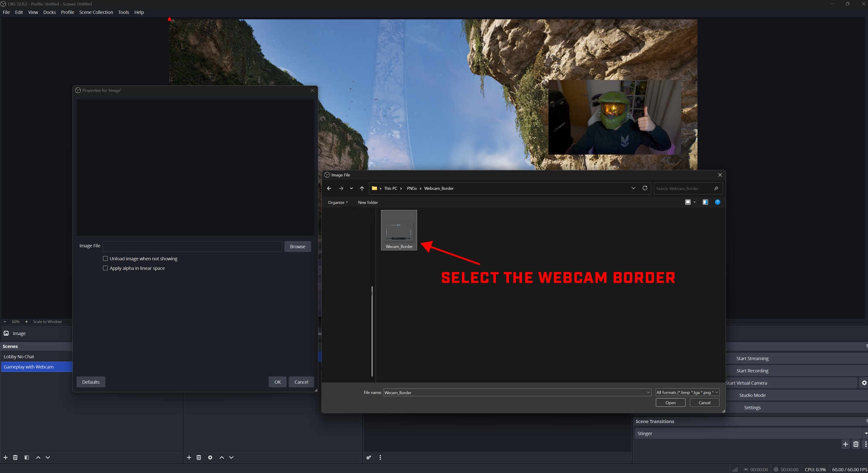Open the Scene Collection menu
Screen dimensions: 868x473
point(96,12)
